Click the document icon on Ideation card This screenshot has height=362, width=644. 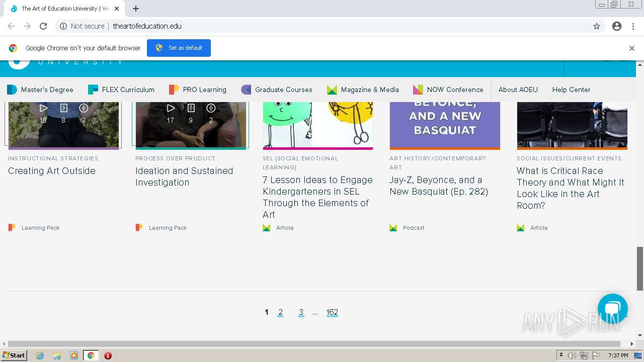click(191, 108)
